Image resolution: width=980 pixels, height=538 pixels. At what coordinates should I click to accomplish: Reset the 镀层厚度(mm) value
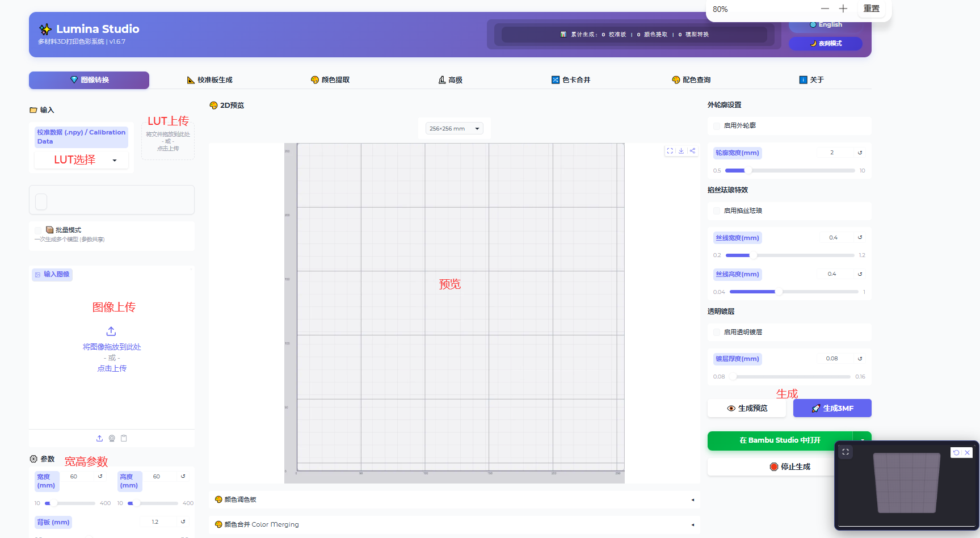[860, 359]
